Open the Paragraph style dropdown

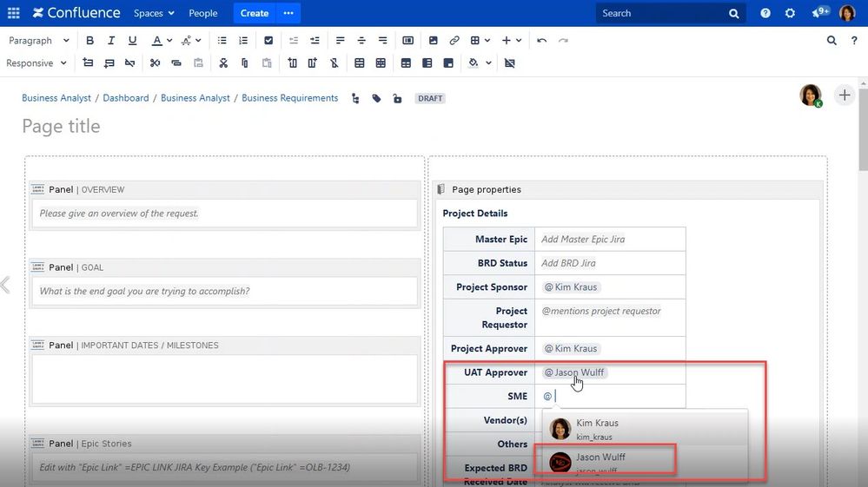[39, 40]
